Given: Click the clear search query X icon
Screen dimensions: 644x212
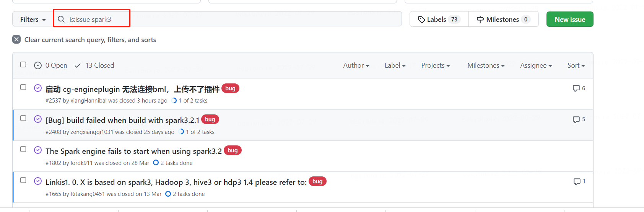Looking at the screenshot, I should pyautogui.click(x=16, y=39).
